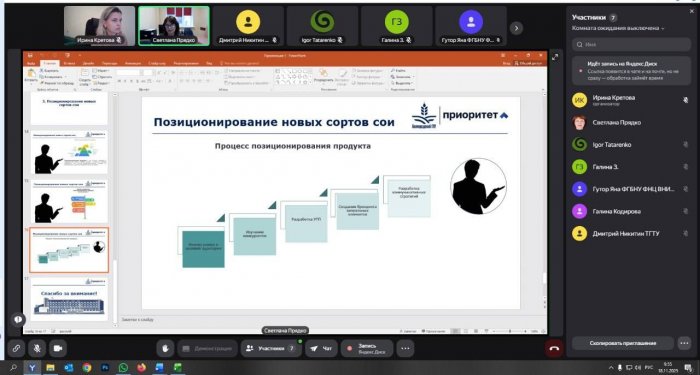Switch to Анимация ribbon tab
Screen dimensions: 700x375
pos(133,63)
